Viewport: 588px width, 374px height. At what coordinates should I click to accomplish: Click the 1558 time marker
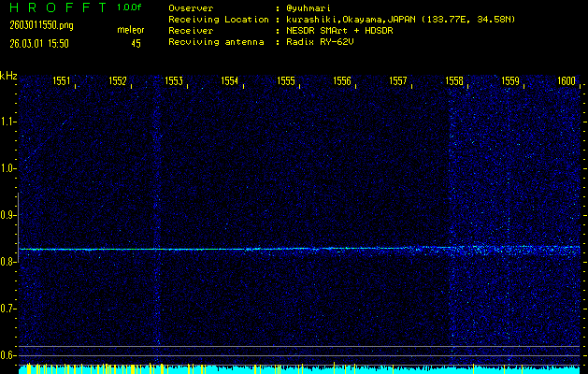pyautogui.click(x=454, y=81)
